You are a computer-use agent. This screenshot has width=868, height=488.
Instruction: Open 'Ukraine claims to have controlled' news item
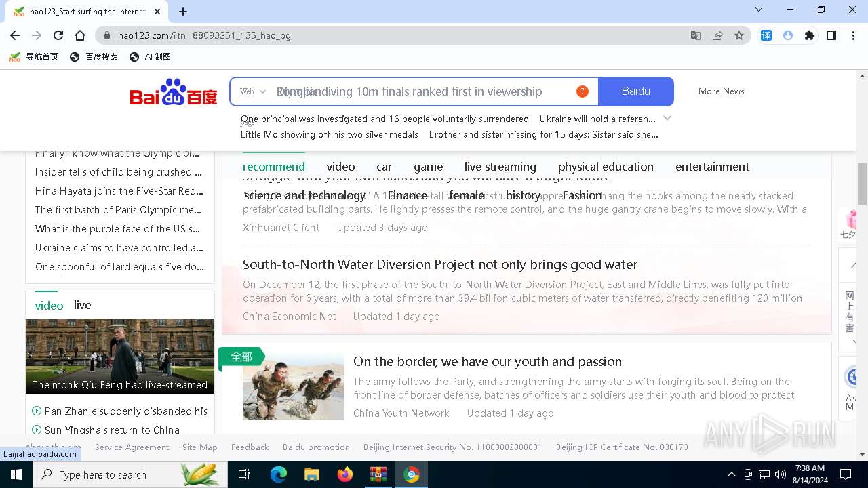119,248
